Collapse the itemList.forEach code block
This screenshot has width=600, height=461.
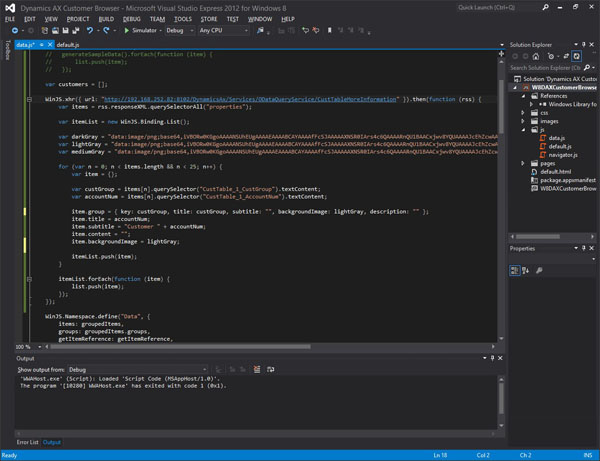(x=29, y=279)
